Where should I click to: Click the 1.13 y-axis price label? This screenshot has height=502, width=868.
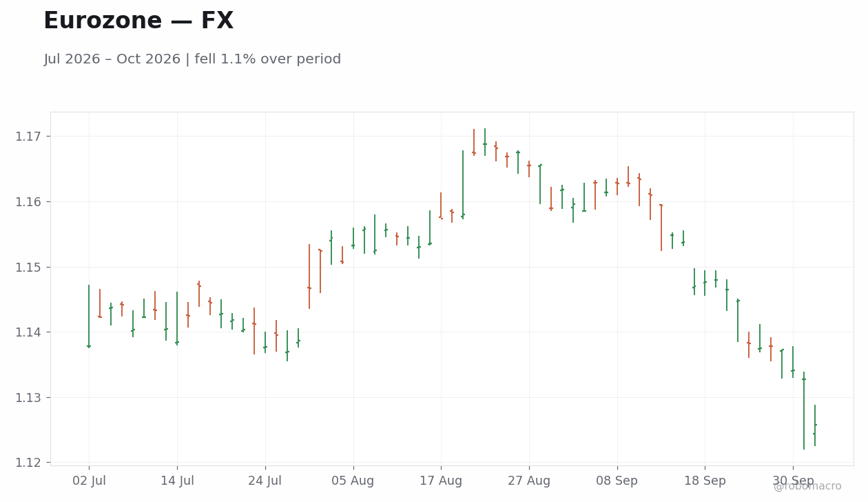pos(28,398)
